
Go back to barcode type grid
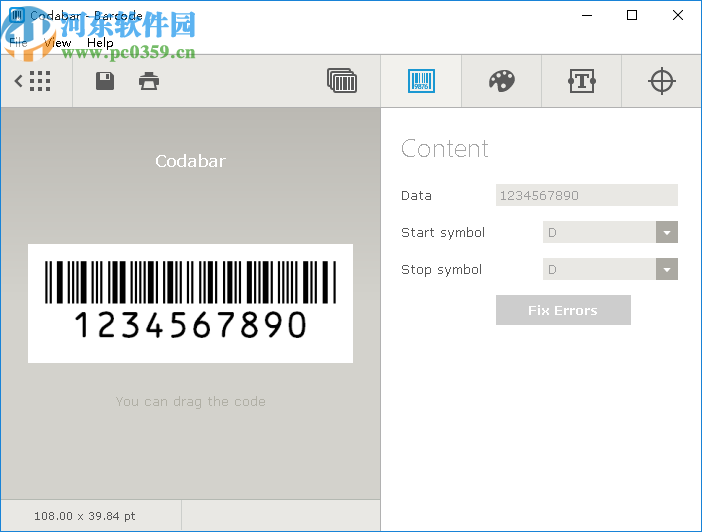pos(32,81)
